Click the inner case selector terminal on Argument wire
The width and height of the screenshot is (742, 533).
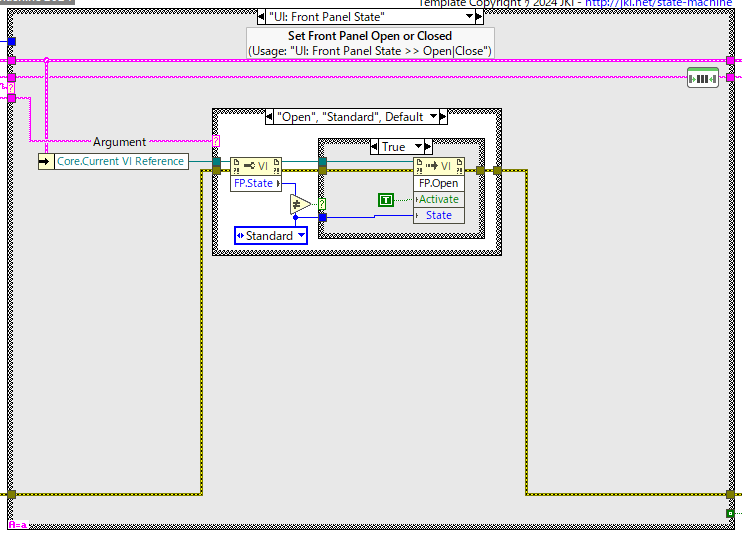tap(216, 141)
